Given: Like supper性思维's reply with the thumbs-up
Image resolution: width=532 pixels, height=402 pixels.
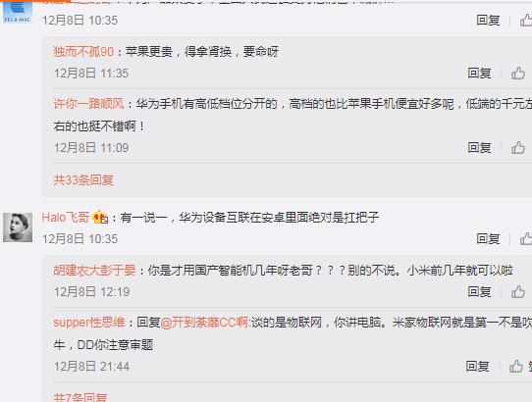Looking at the screenshot, I should pos(516,366).
